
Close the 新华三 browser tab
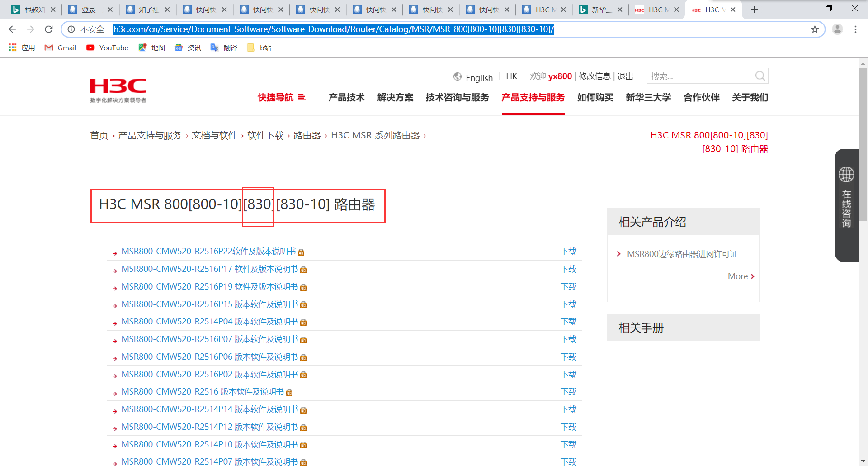(620, 10)
